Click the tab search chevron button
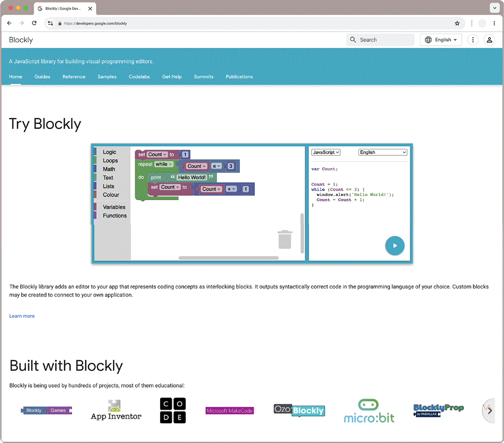 (x=494, y=8)
